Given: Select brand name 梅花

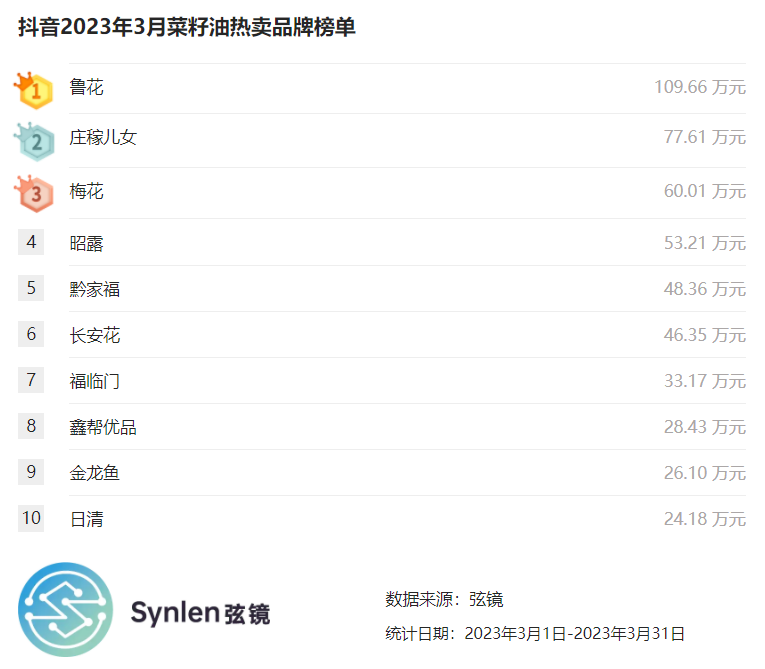Looking at the screenshot, I should tap(86, 191).
